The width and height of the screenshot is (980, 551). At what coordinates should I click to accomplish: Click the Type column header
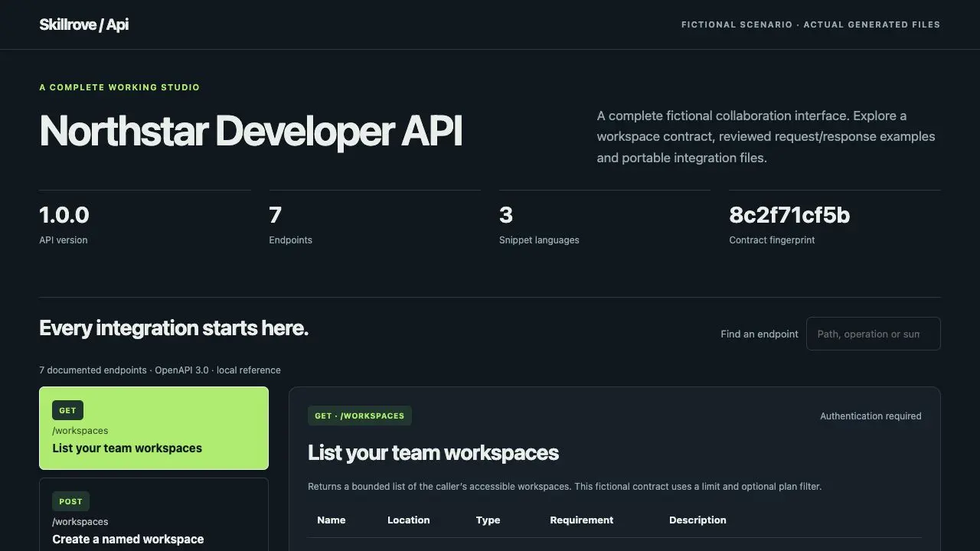pos(488,520)
